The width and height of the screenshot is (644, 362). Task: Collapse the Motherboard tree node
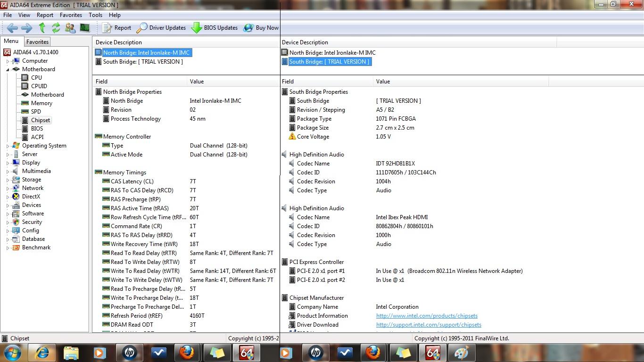click(x=8, y=70)
